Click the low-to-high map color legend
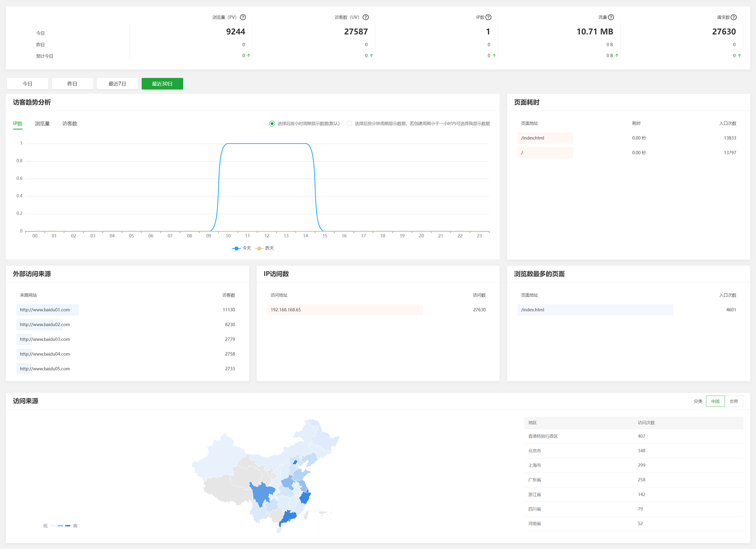 [60, 526]
